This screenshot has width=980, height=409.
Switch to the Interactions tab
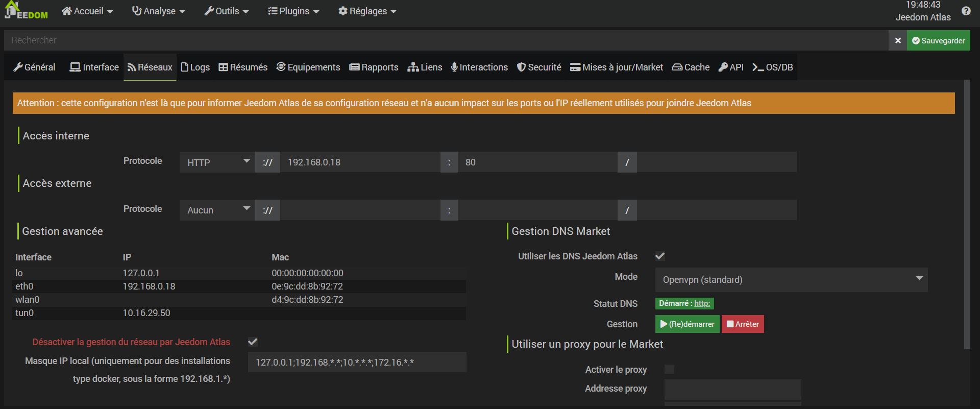pyautogui.click(x=479, y=67)
